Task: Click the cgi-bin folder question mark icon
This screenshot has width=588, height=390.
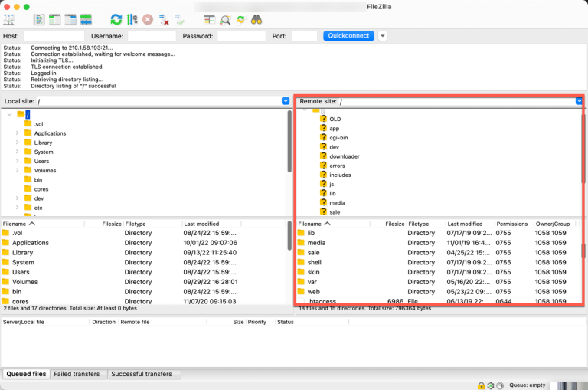Action: coord(323,137)
